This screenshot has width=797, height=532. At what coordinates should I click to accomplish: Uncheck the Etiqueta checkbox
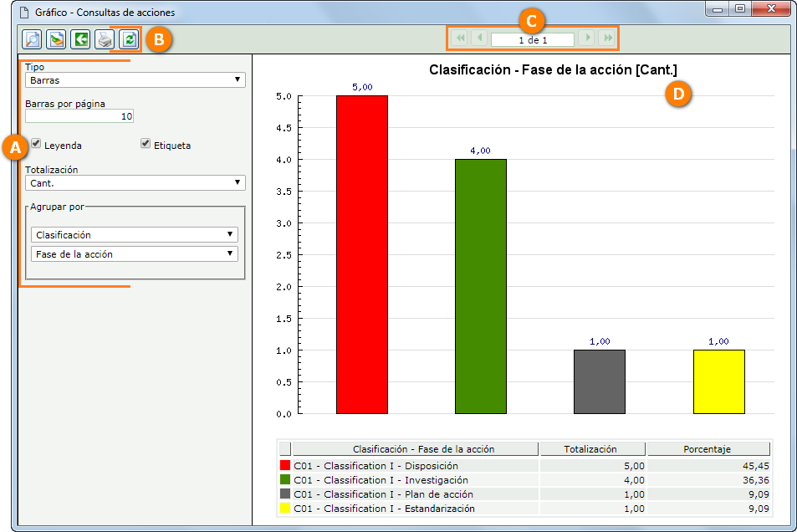point(146,143)
